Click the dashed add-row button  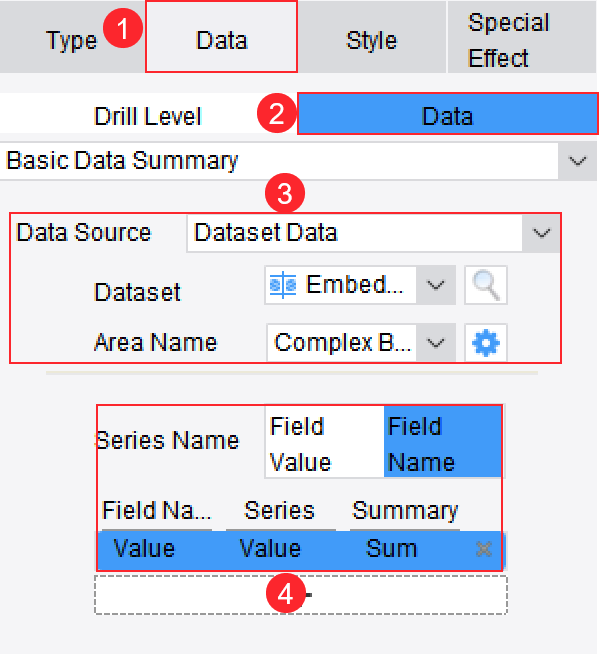click(x=301, y=595)
